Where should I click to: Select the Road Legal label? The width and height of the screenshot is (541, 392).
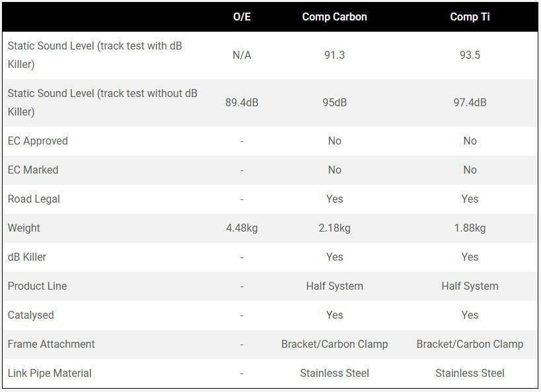(x=34, y=199)
